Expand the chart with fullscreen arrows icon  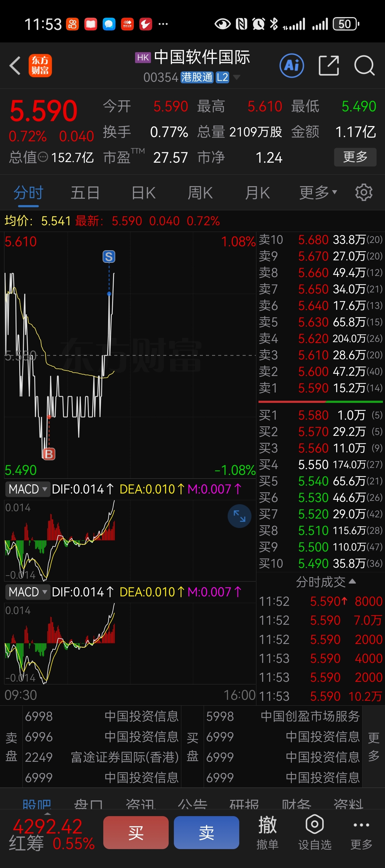pyautogui.click(x=239, y=516)
